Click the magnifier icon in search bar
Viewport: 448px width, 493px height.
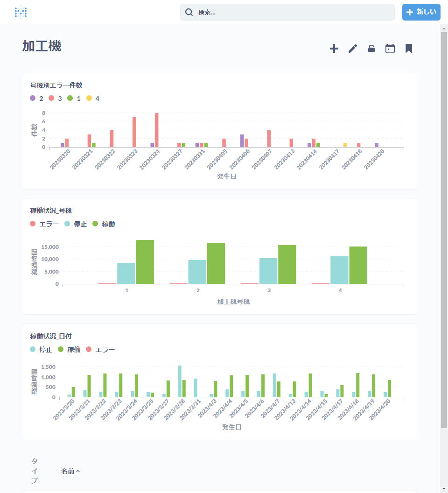(x=189, y=12)
